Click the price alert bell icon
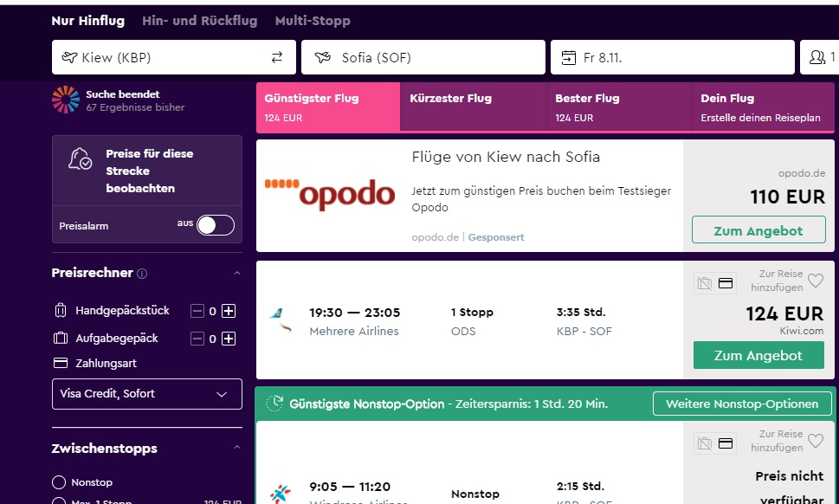Viewport: 839px width, 504px height. pyautogui.click(x=81, y=158)
